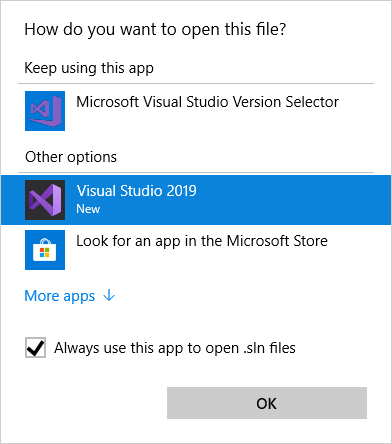This screenshot has height=444, width=392.
Task: Select the Microsoft Visual Studio Version Selector label
Action: point(207,102)
